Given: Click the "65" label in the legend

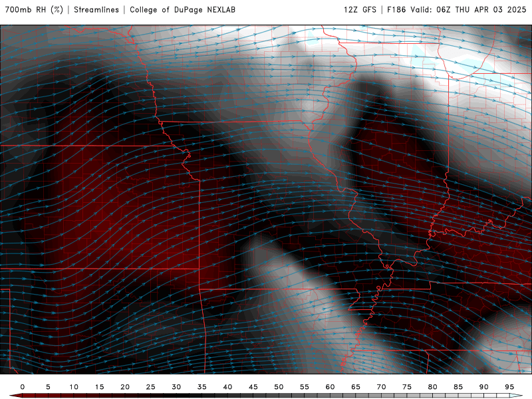Looking at the screenshot, I should click(356, 387).
